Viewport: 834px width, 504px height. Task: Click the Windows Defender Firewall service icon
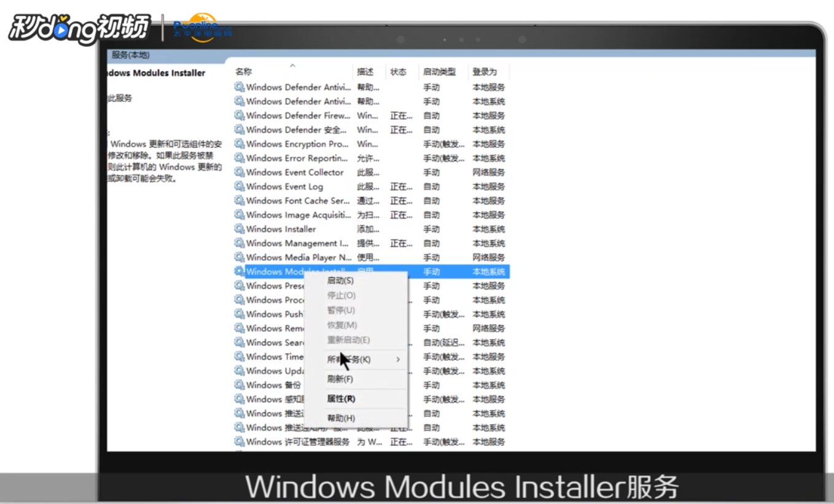pyautogui.click(x=239, y=115)
